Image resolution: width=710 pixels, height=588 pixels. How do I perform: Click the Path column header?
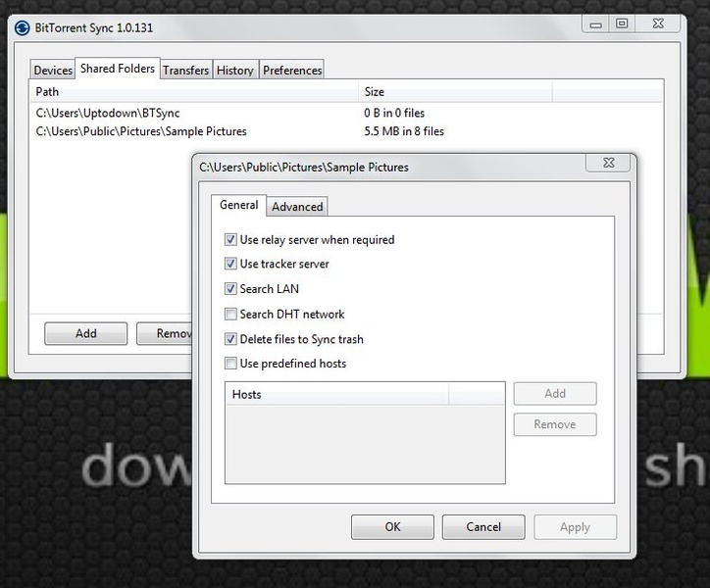(195, 92)
